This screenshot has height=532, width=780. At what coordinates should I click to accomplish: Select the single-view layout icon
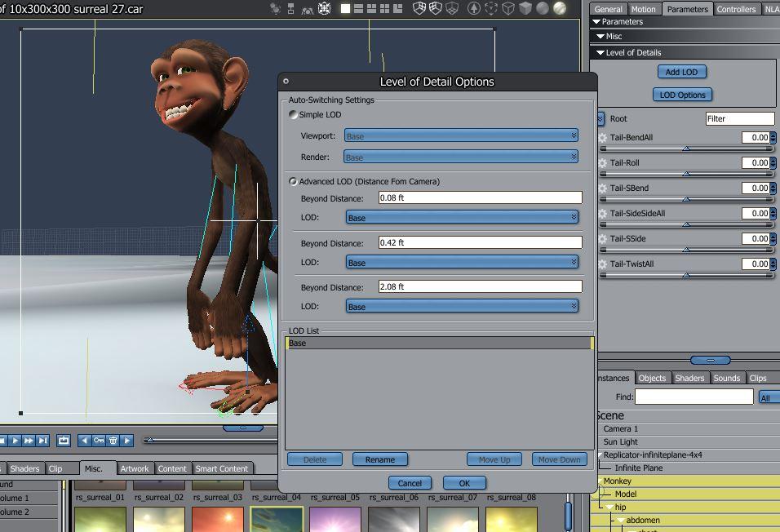point(345,8)
